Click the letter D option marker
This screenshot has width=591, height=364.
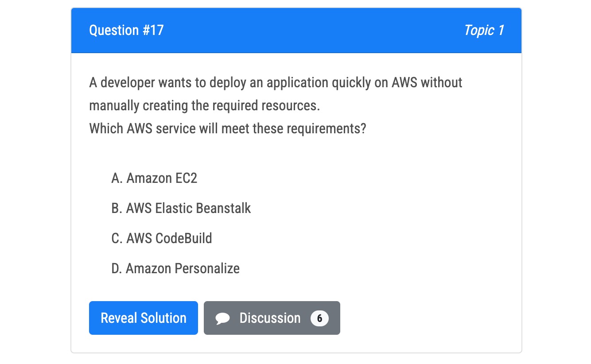coord(116,268)
